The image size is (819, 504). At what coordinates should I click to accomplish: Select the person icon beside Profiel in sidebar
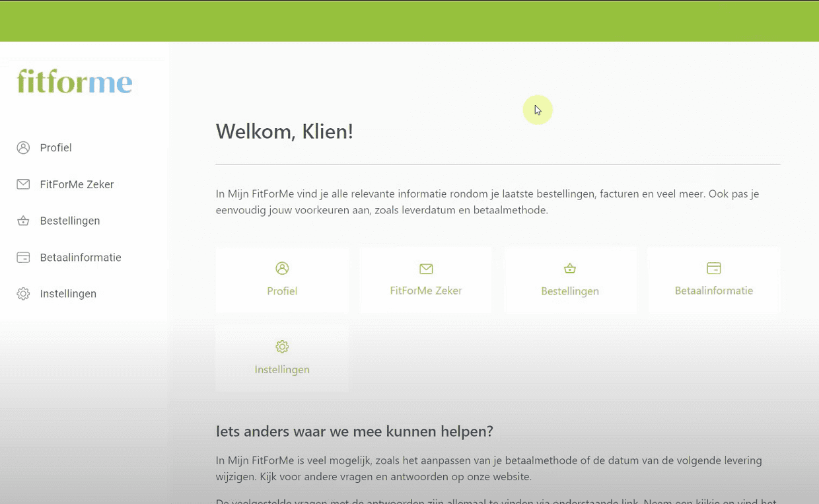(x=23, y=147)
